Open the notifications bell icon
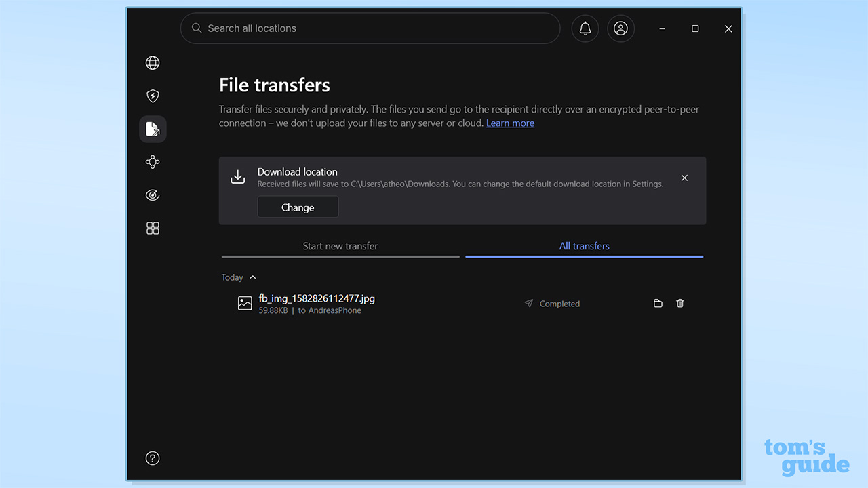The image size is (868, 488). (x=585, y=28)
